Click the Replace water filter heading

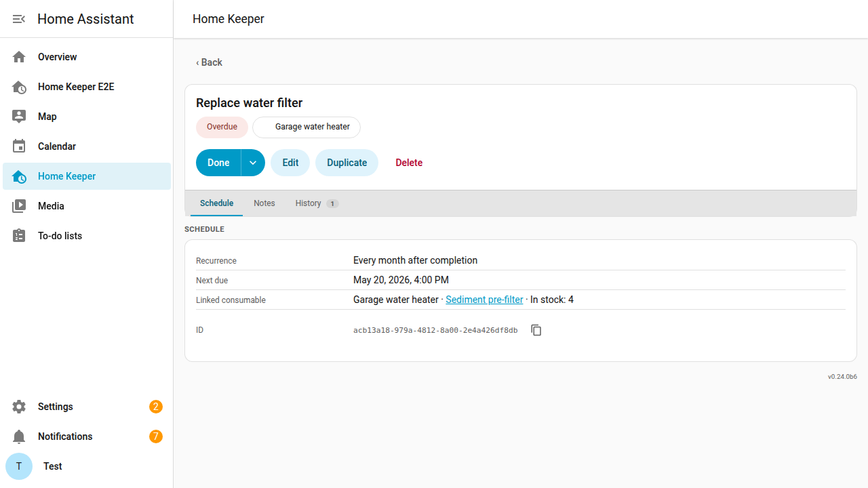pos(249,103)
